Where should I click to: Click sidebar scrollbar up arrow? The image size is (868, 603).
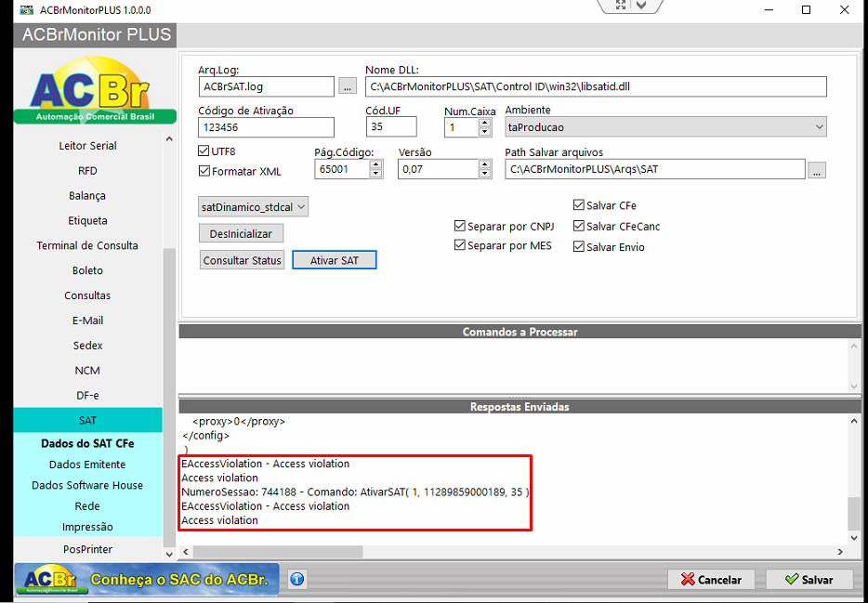[169, 138]
